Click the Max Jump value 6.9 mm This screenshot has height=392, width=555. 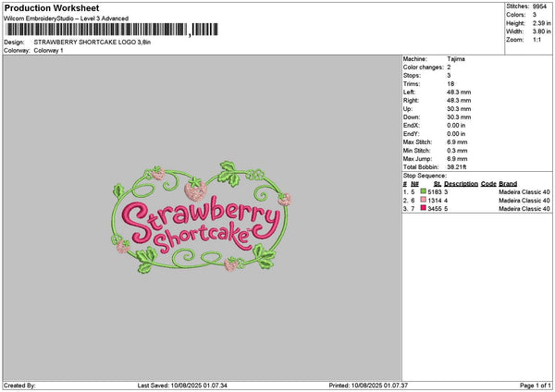coord(457,159)
